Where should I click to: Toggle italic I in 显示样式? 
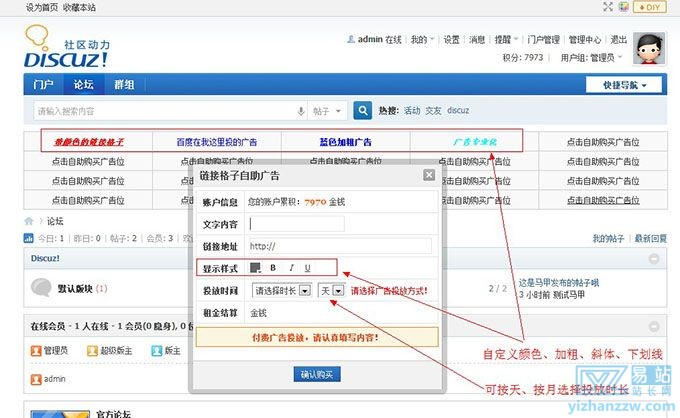pos(291,268)
